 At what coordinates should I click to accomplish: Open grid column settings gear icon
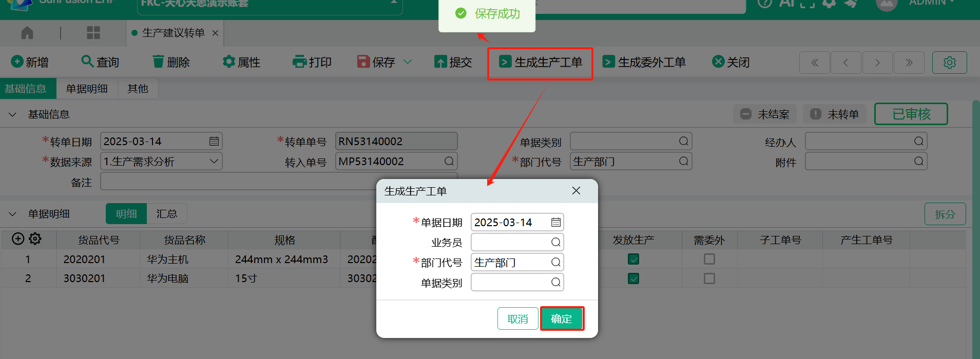click(x=35, y=239)
